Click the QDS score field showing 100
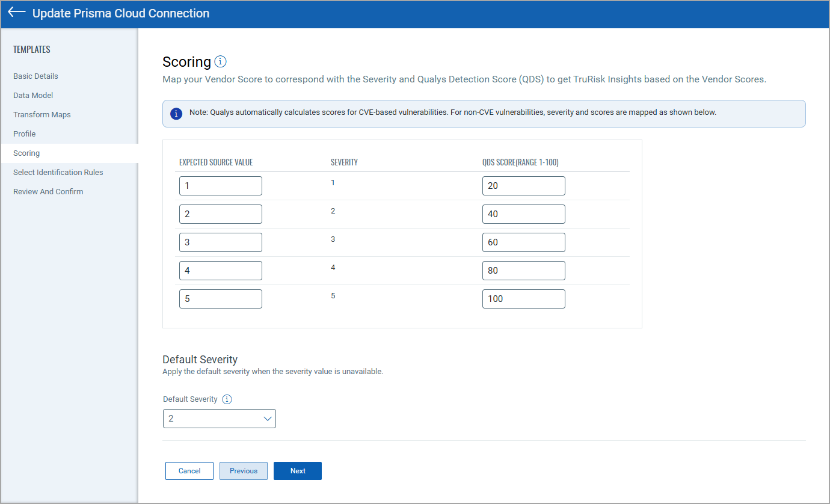 coord(524,299)
